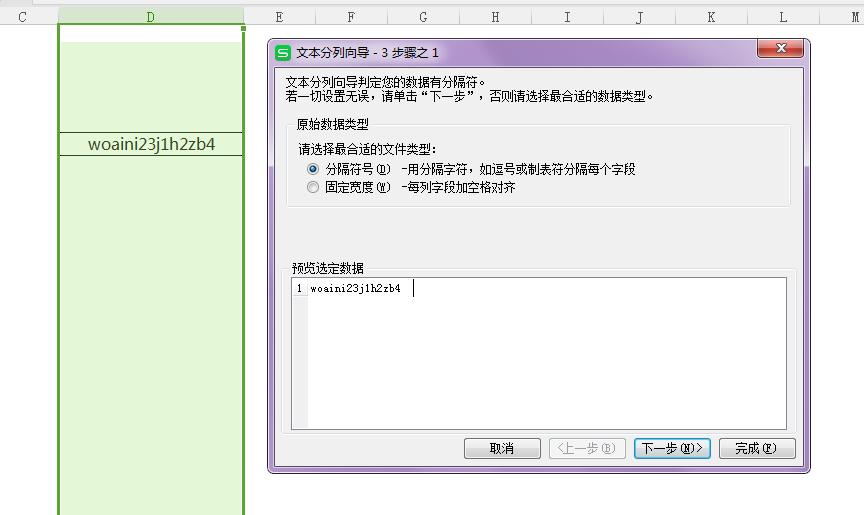Select the 固定宽度 radio button

313,187
